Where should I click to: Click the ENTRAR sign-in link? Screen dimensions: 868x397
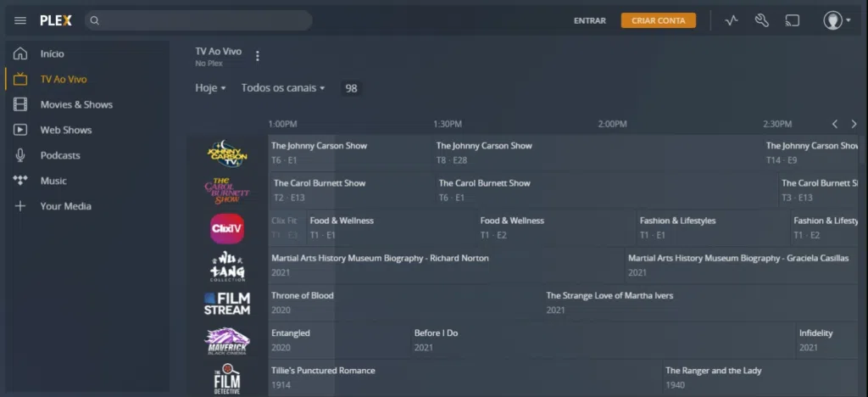[590, 20]
